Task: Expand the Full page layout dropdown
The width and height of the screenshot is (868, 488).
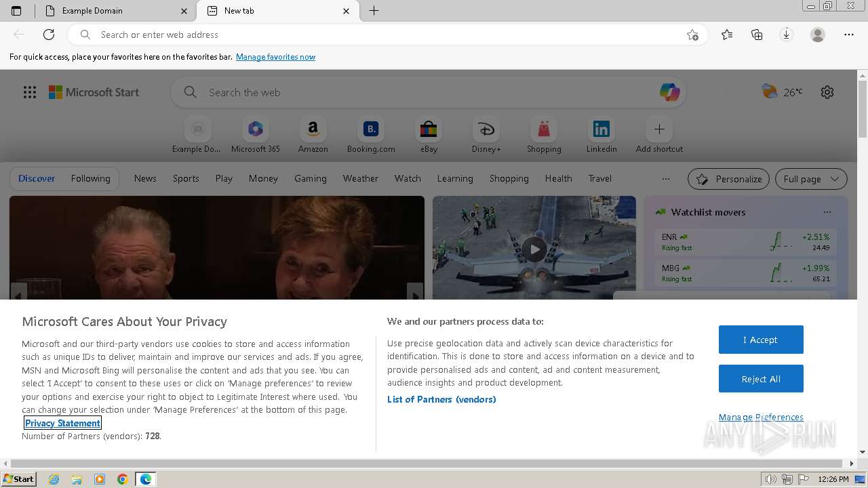Action: pyautogui.click(x=811, y=179)
